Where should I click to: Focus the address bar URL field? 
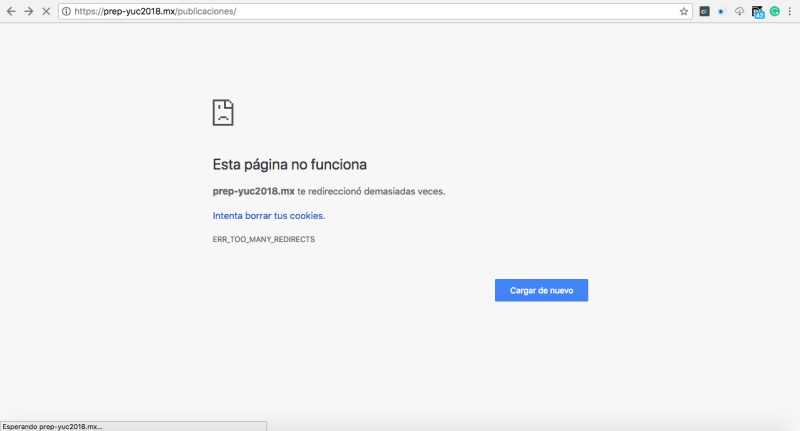coord(375,11)
